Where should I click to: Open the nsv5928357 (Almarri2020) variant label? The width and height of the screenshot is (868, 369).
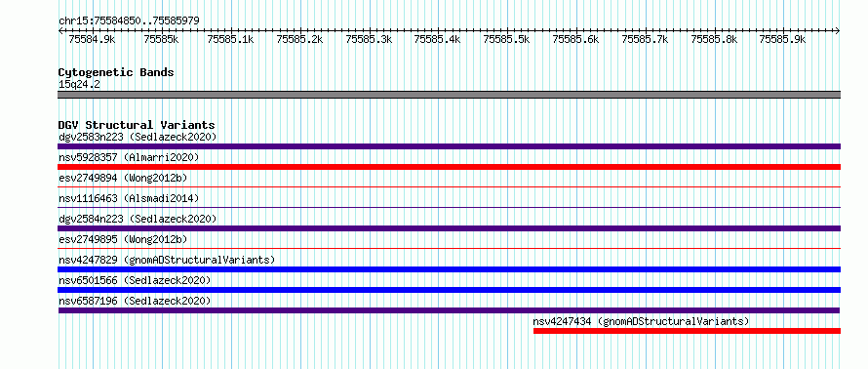point(129,157)
